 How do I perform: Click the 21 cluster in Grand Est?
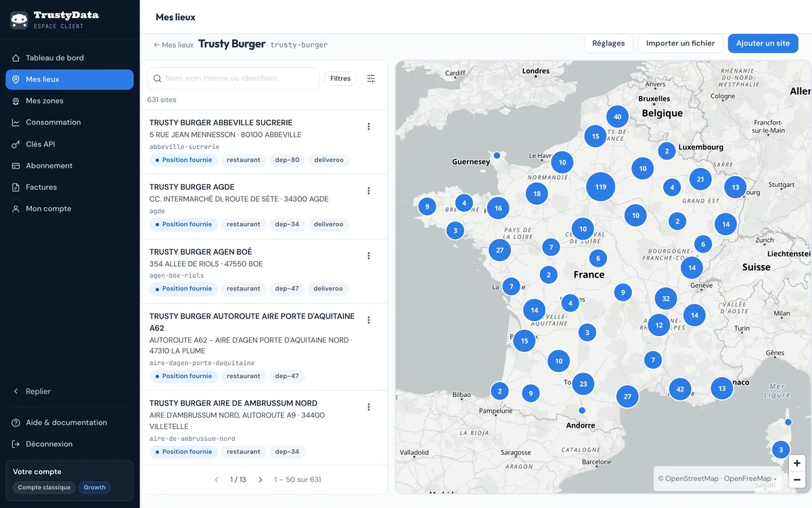pyautogui.click(x=700, y=179)
